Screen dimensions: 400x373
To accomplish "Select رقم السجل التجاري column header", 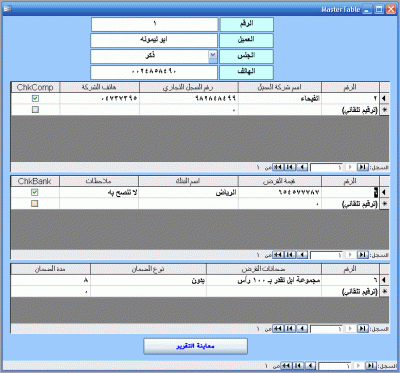I will pyautogui.click(x=189, y=87).
